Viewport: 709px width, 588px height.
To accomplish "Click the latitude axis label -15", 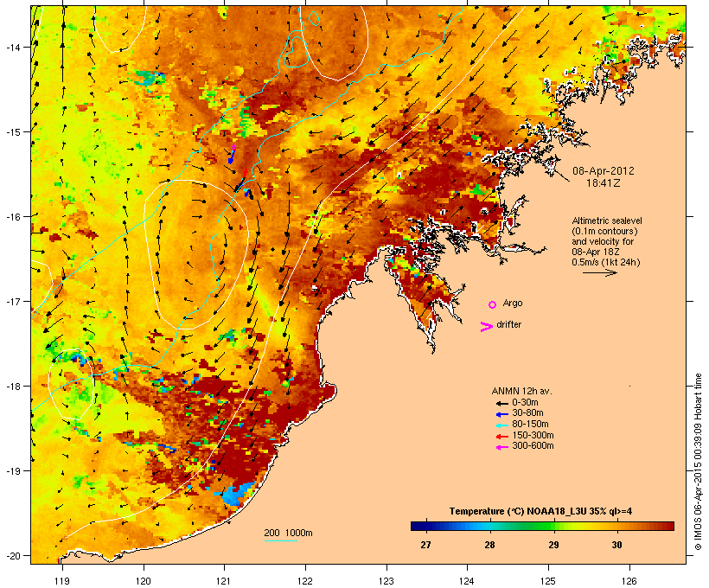I will click(x=12, y=132).
